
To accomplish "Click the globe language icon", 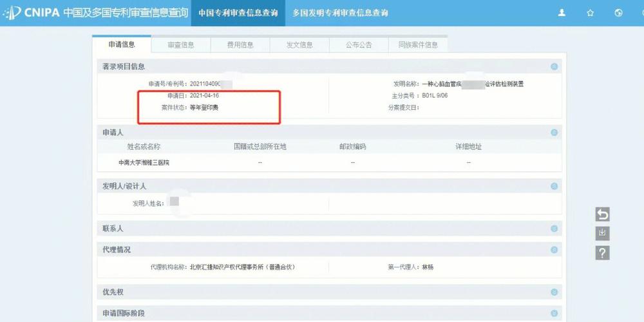I will coord(618,13).
